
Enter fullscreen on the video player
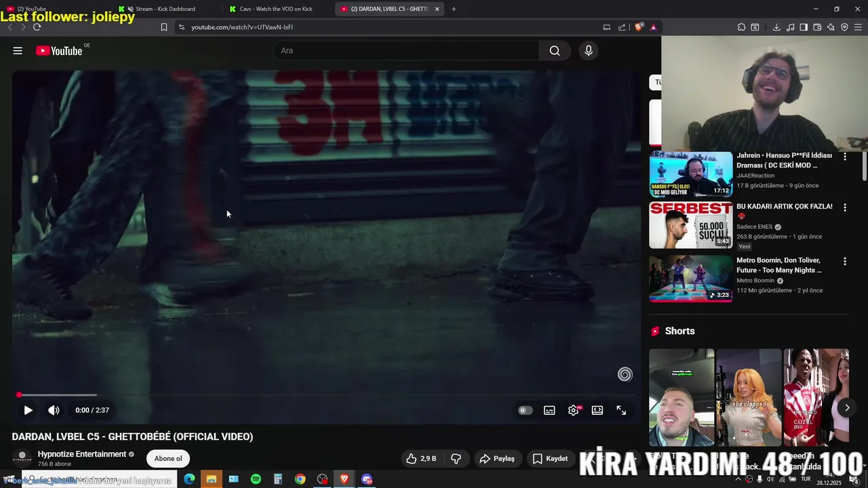(621, 410)
